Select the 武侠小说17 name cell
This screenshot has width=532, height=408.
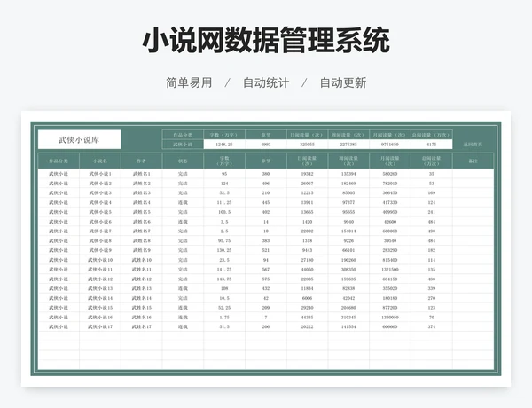tap(99, 326)
